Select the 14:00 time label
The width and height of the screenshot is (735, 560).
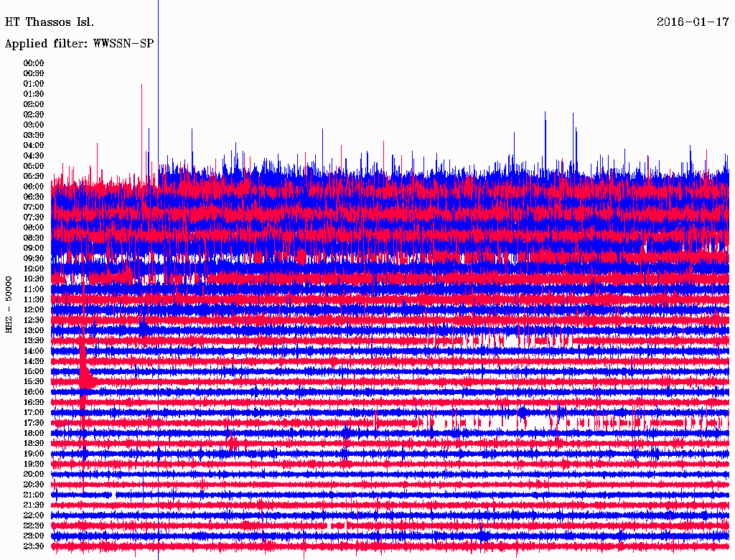click(34, 351)
